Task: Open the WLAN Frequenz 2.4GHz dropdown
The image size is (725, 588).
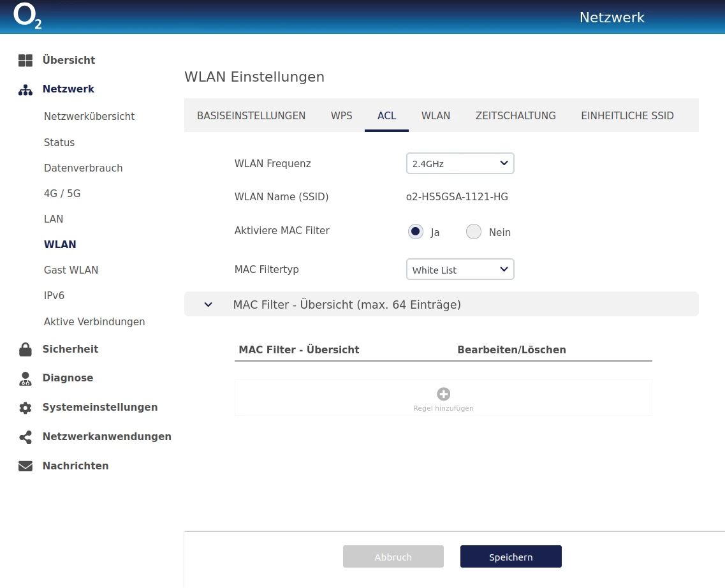Action: [x=460, y=163]
